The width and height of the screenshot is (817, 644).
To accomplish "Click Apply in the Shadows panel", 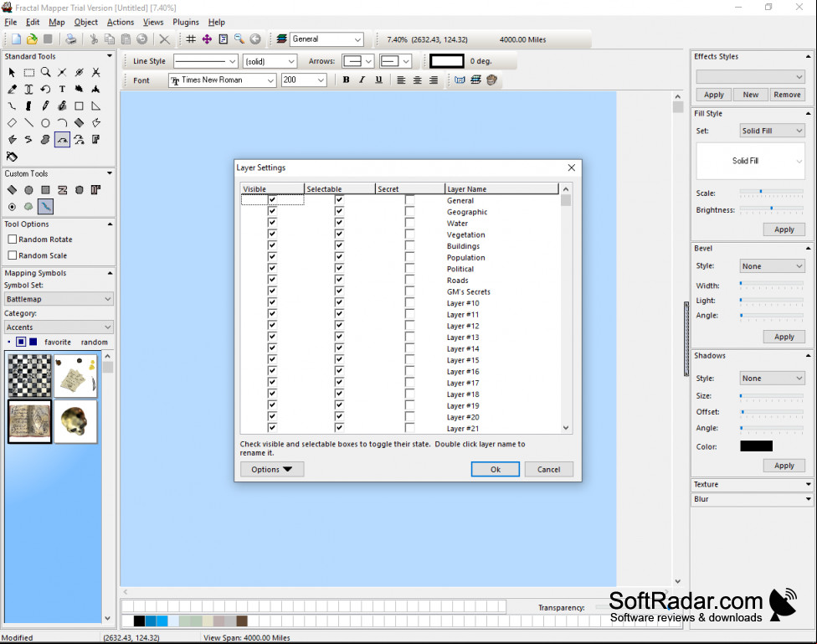I will click(784, 466).
